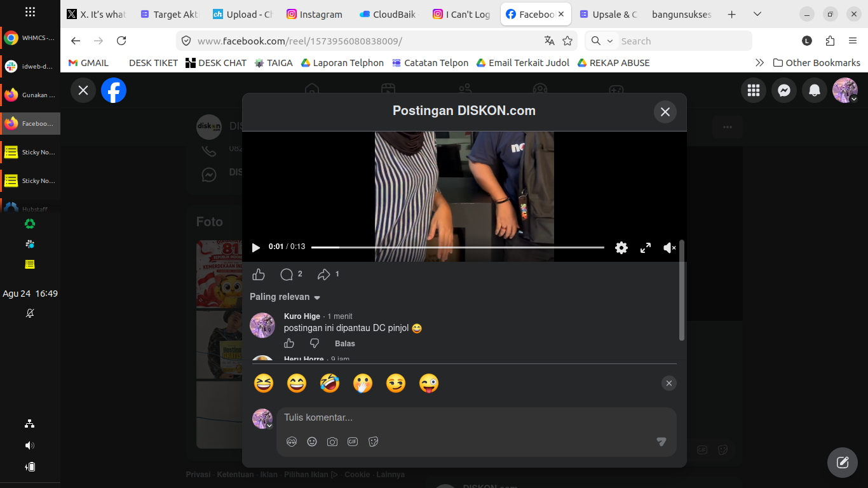Open the Kuro Hige profile name link

click(302, 316)
